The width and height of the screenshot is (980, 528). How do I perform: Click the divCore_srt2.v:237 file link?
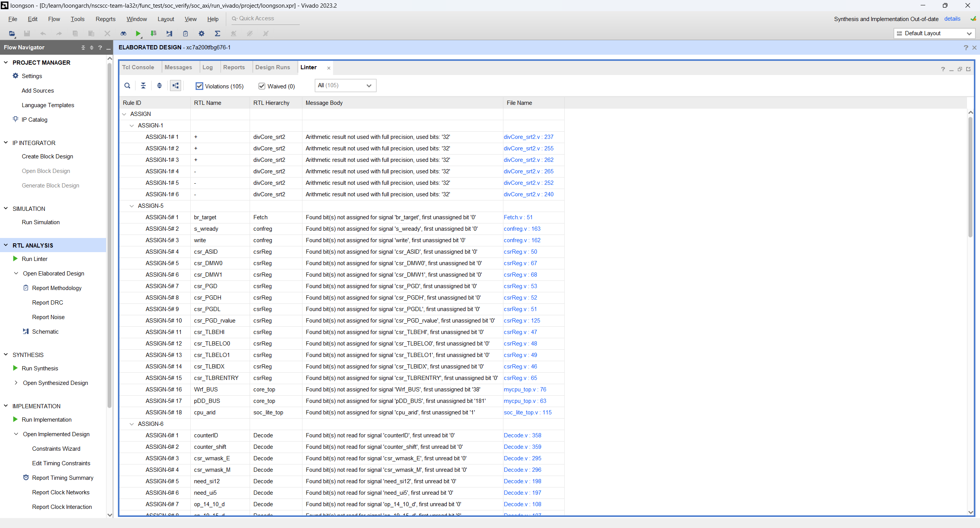[529, 137]
